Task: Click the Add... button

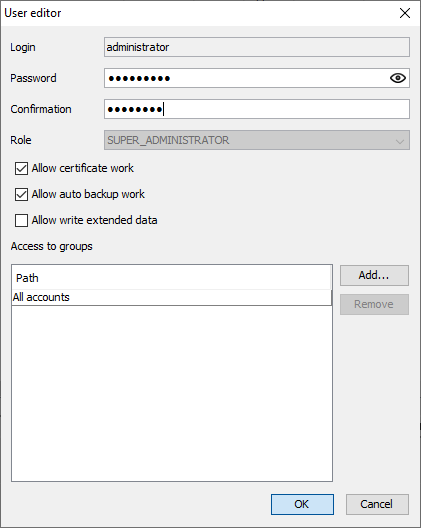Action: tap(374, 275)
